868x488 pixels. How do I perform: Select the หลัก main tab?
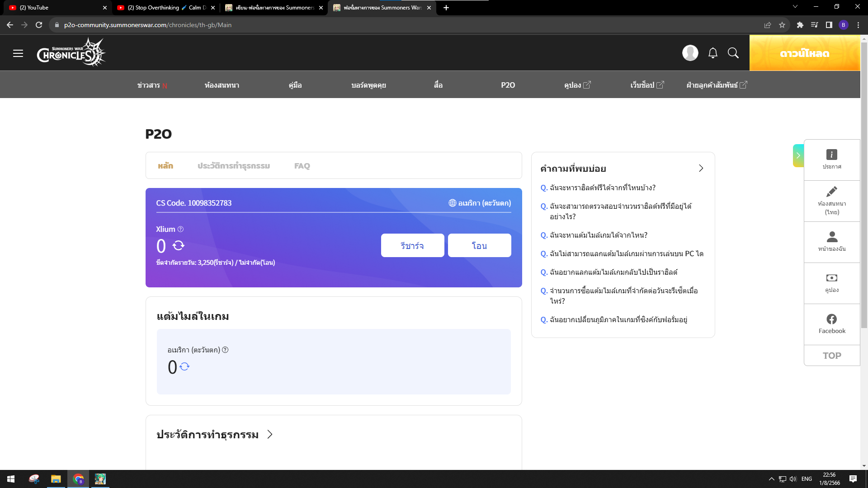click(165, 166)
